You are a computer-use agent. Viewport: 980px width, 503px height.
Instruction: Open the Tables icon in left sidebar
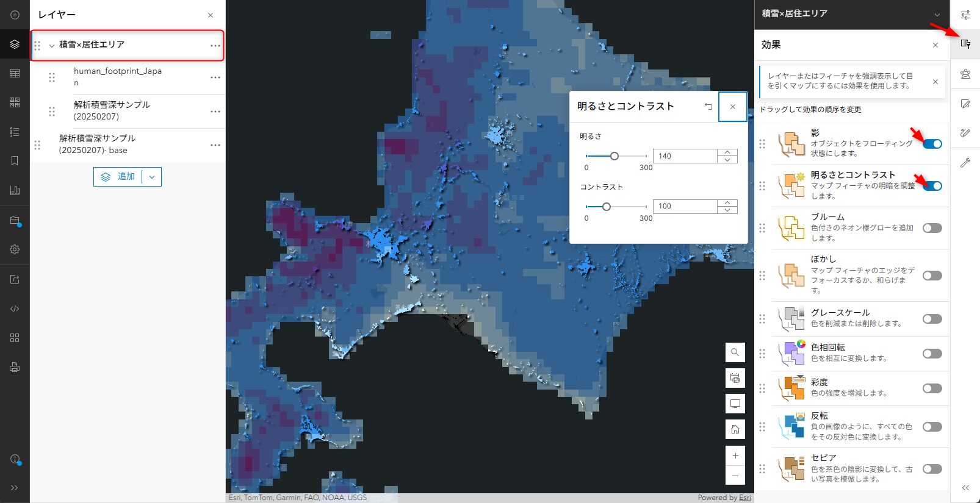[15, 73]
